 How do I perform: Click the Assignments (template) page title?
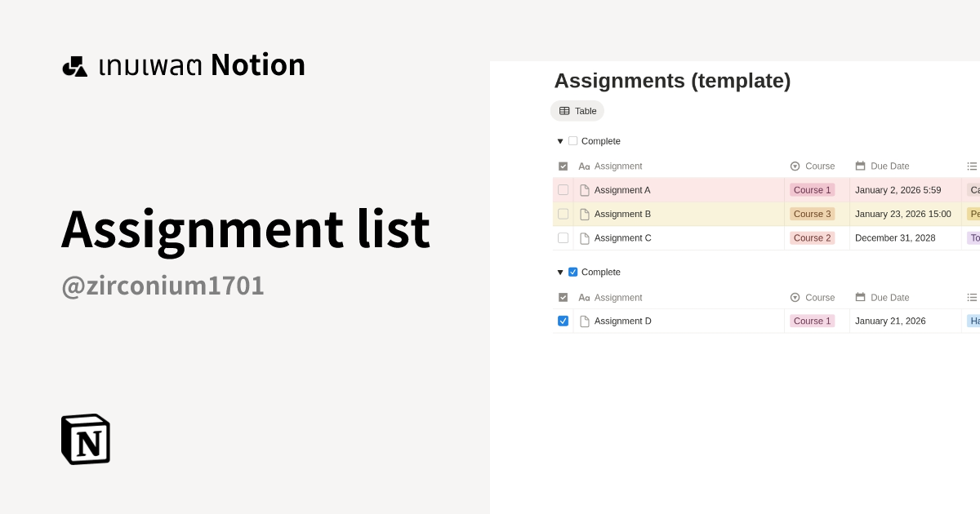(x=672, y=81)
